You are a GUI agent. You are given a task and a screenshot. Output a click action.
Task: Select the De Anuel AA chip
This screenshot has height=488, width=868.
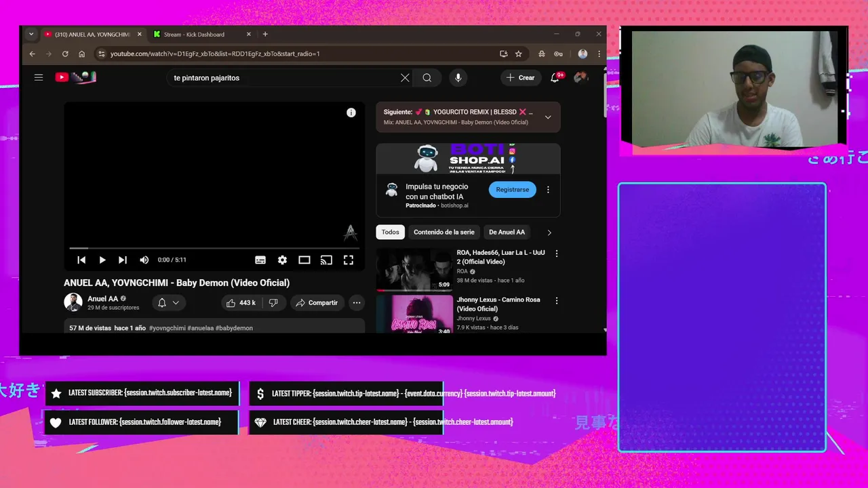[507, 232]
